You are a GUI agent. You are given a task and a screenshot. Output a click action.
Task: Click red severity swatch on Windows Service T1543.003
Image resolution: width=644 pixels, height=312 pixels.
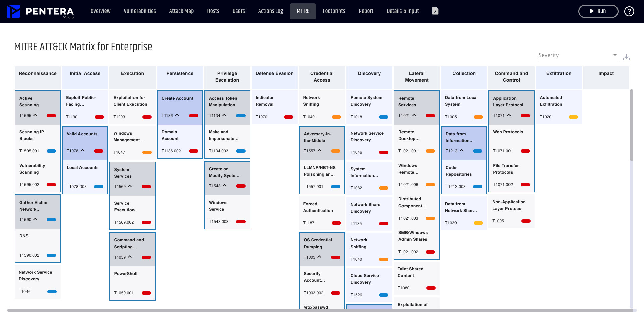click(241, 222)
